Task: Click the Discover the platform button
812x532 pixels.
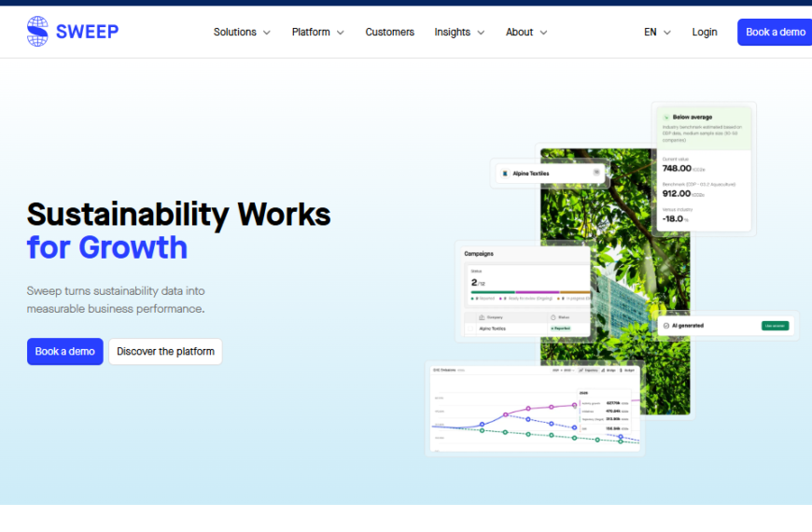Action: 165,351
